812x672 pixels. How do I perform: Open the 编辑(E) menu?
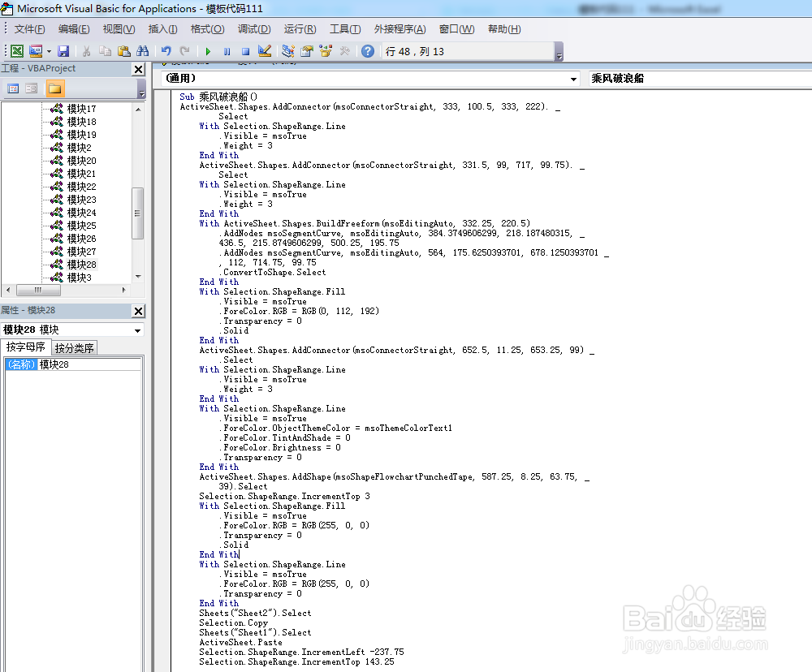click(74, 29)
